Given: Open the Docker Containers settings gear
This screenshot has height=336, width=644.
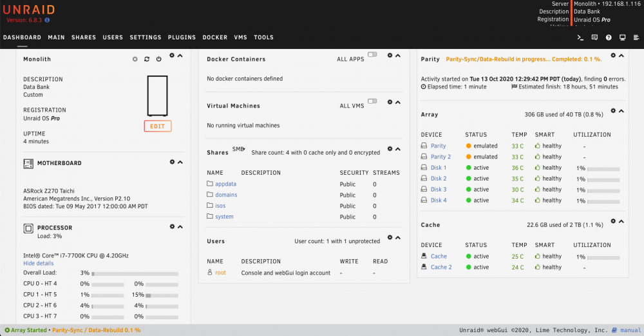Looking at the screenshot, I should [x=390, y=55].
